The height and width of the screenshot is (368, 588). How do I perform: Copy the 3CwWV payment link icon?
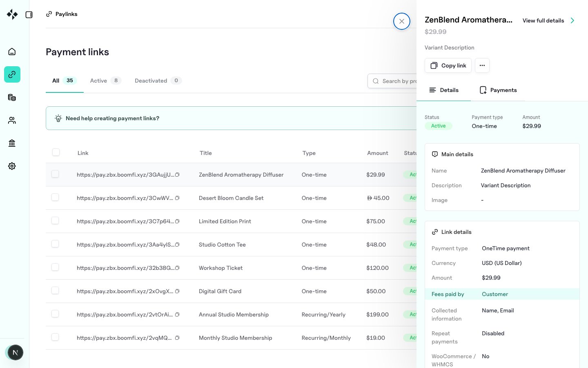pyautogui.click(x=177, y=198)
